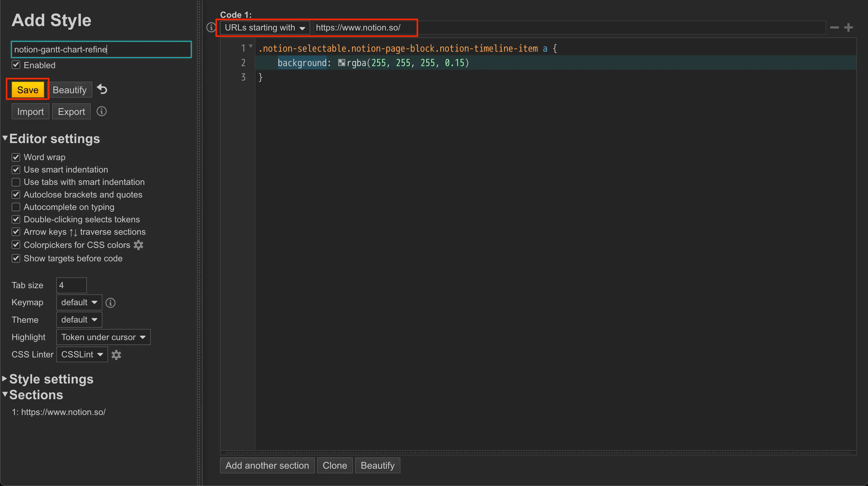Click the Save button
The width and height of the screenshot is (868, 486).
click(x=28, y=90)
